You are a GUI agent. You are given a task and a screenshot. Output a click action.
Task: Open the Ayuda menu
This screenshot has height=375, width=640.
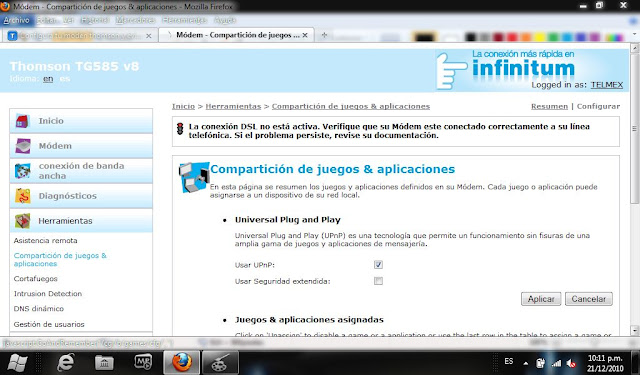tap(225, 20)
